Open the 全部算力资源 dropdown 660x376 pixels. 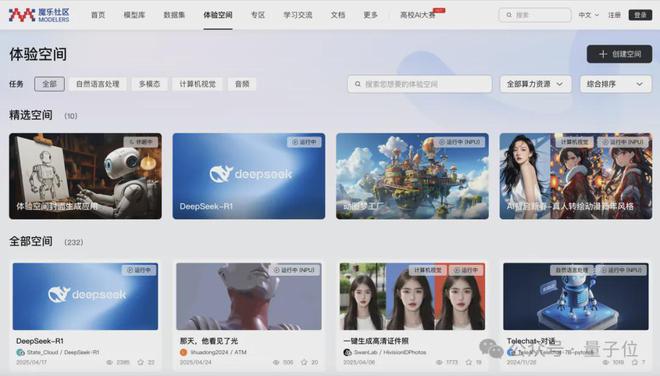[x=535, y=84]
